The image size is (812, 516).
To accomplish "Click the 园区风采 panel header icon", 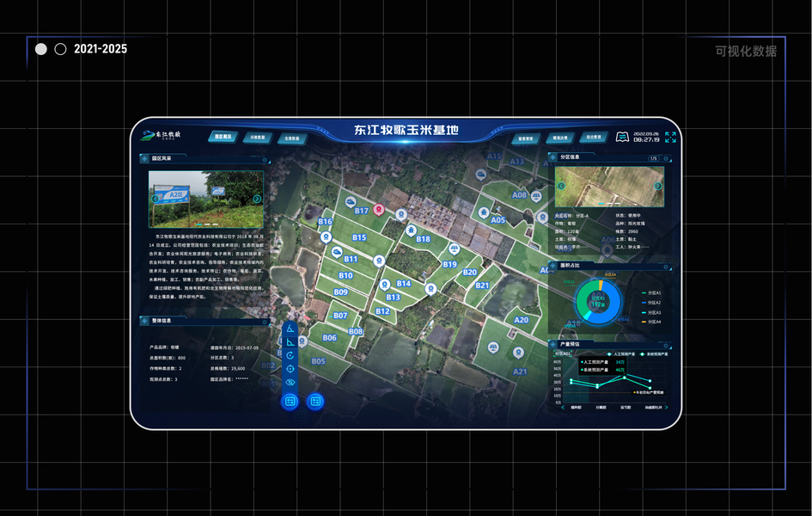I will (144, 158).
